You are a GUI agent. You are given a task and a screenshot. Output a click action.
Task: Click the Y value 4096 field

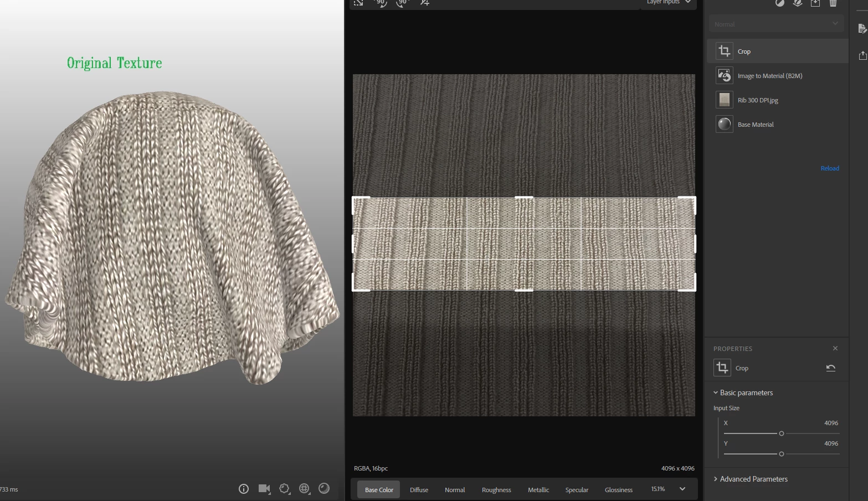pos(831,443)
